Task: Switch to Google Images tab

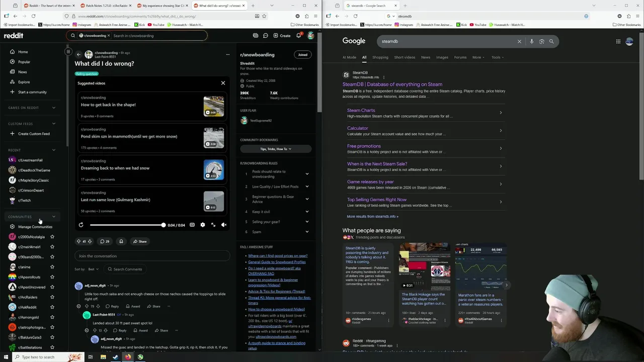Action: pos(442,57)
